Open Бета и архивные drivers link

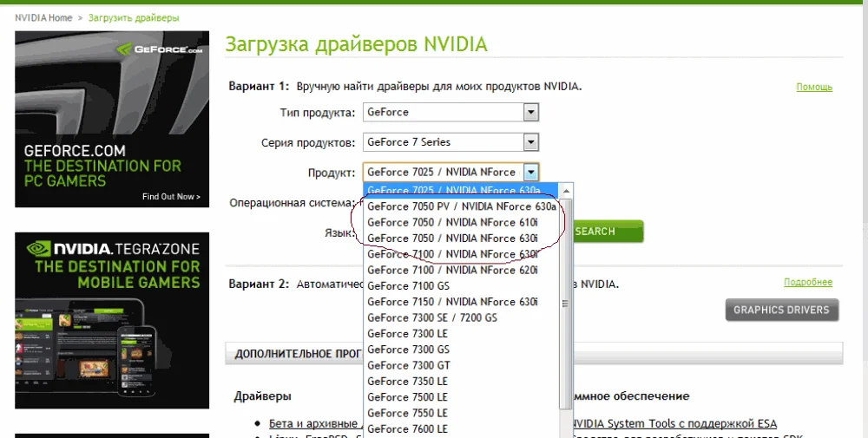pos(316,423)
